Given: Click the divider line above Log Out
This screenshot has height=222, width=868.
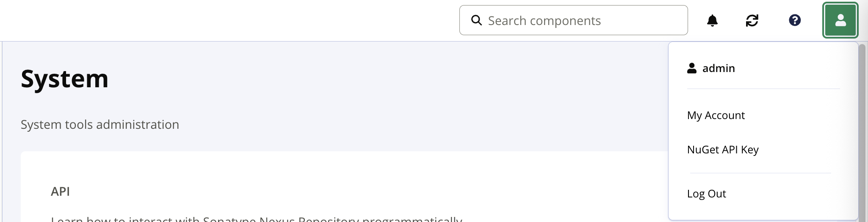Looking at the screenshot, I should 760,173.
